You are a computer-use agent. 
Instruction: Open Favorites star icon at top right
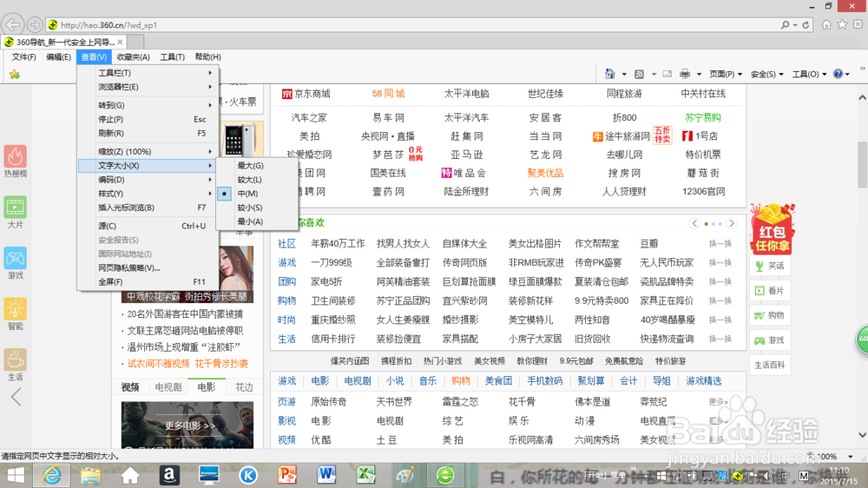coord(842,24)
